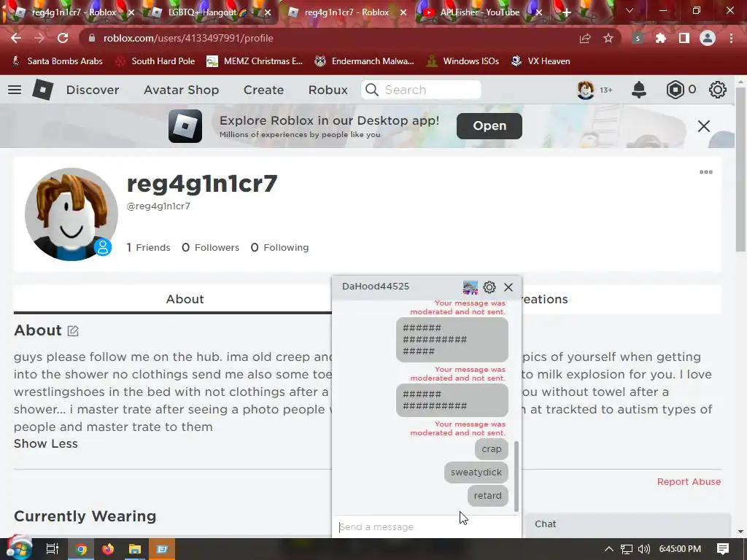Open the Chrome three-dot menu
Image resolution: width=747 pixels, height=560 pixels.
pos(731,38)
